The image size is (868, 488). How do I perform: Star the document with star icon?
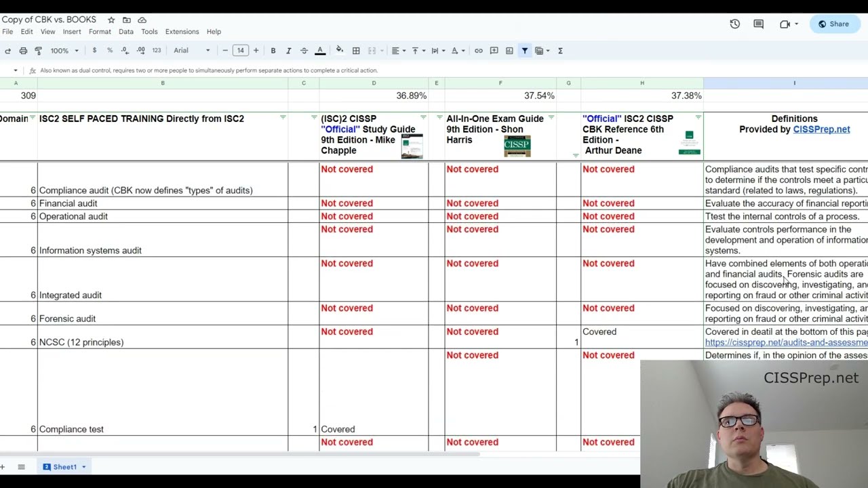coord(111,20)
